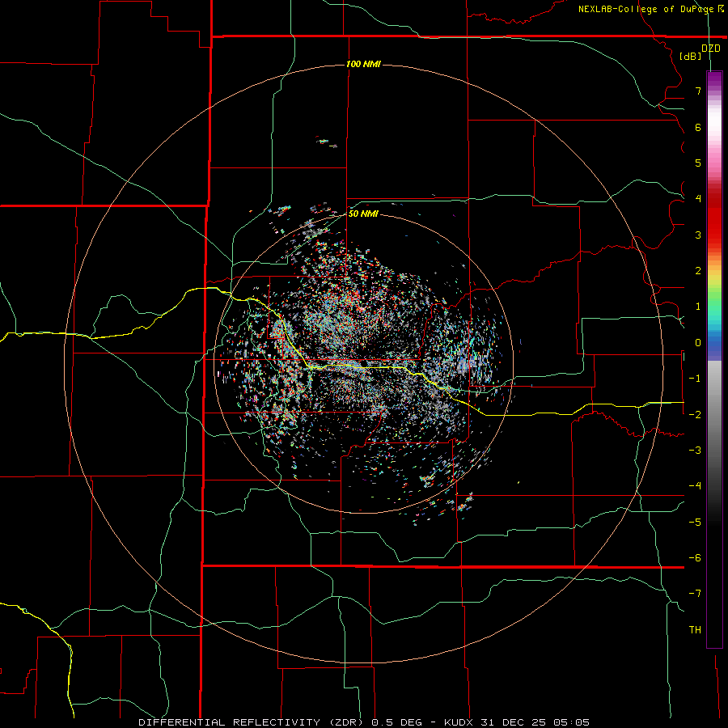This screenshot has width=728, height=728.
Task: Click the -6 value on the color scale
Action: tap(695, 558)
